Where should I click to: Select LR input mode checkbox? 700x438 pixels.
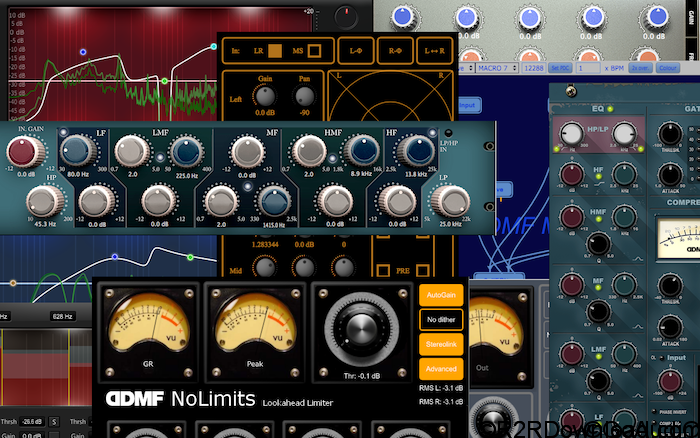click(275, 51)
